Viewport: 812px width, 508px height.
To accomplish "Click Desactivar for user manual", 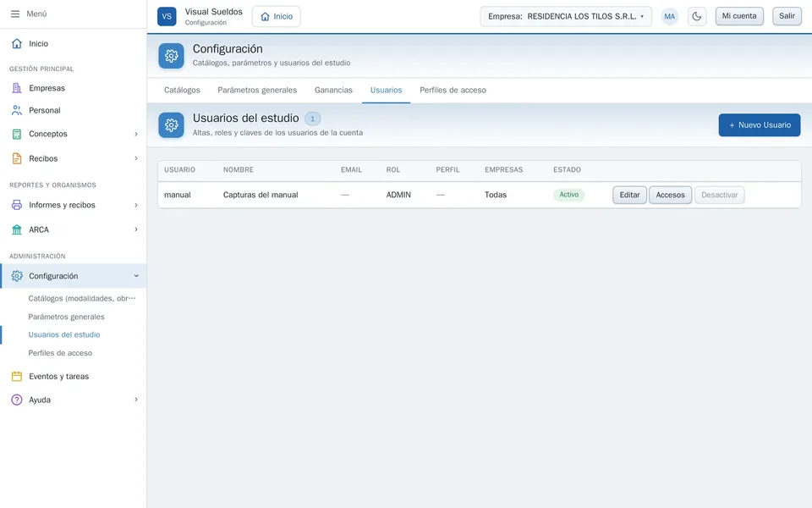I will (x=719, y=195).
